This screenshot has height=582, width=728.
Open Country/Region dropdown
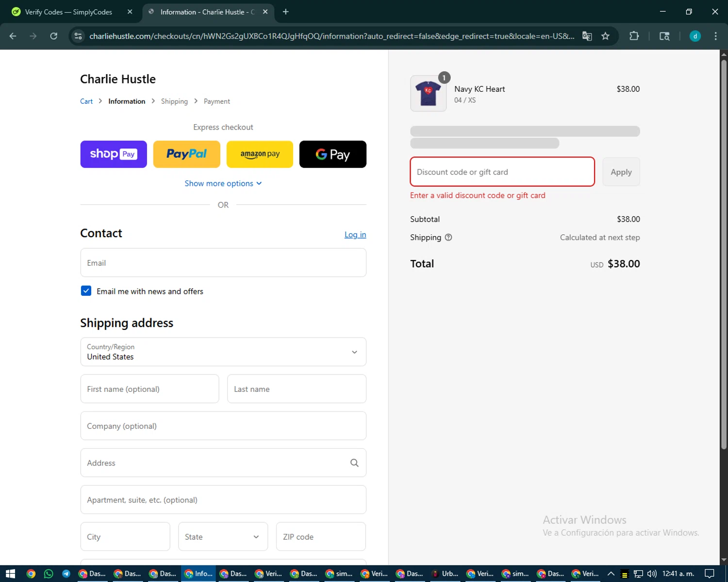tap(223, 352)
